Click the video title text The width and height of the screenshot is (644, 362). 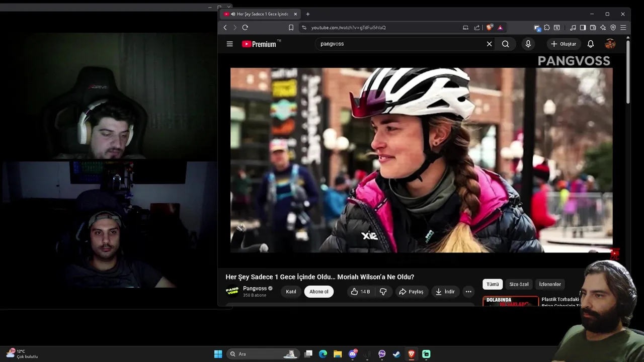[319, 277]
